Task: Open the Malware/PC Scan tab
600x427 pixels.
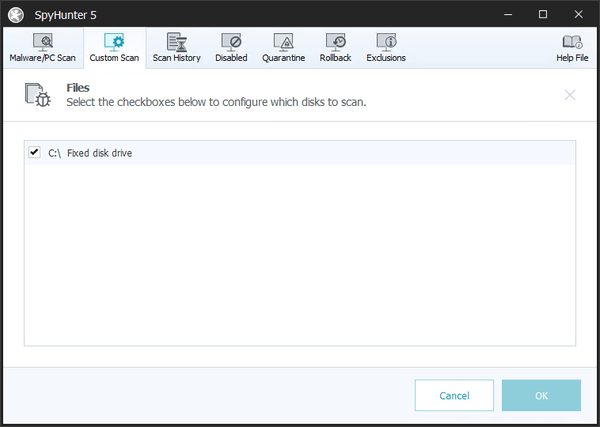Action: [42, 48]
